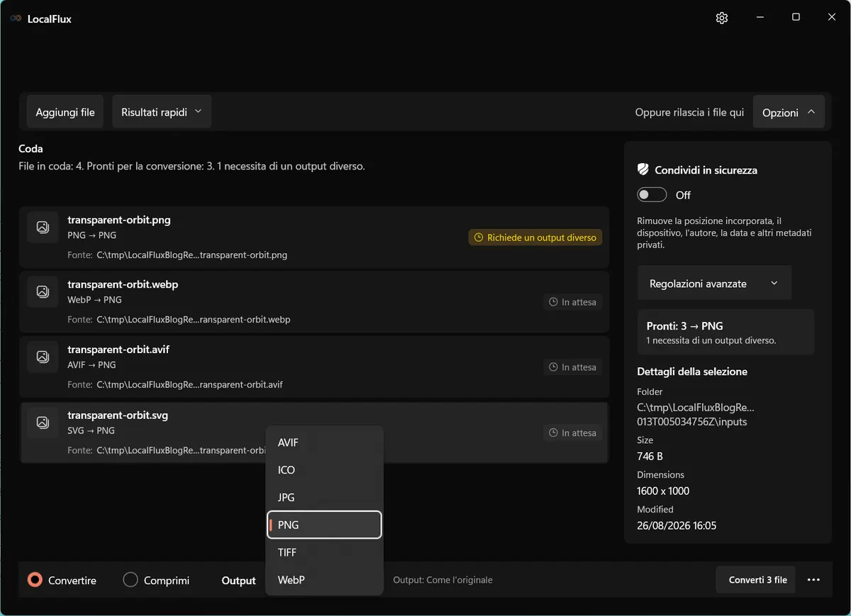Viewport: 851px width, 616px height.
Task: Click image icon of transparent-orbit.avif row
Action: click(43, 357)
